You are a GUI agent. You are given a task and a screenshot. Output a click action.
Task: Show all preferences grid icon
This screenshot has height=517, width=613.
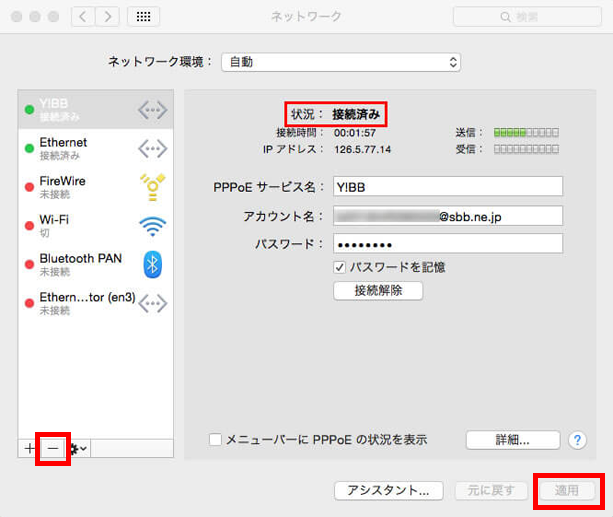coord(143,16)
